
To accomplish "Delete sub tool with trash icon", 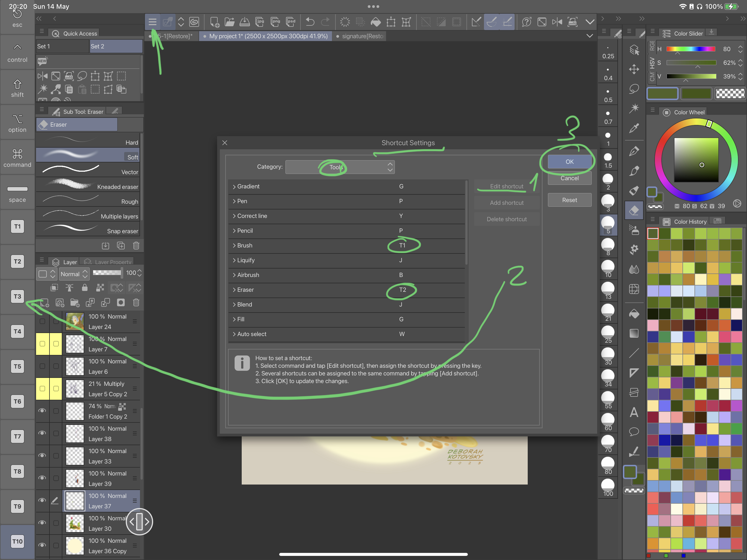I will [136, 246].
